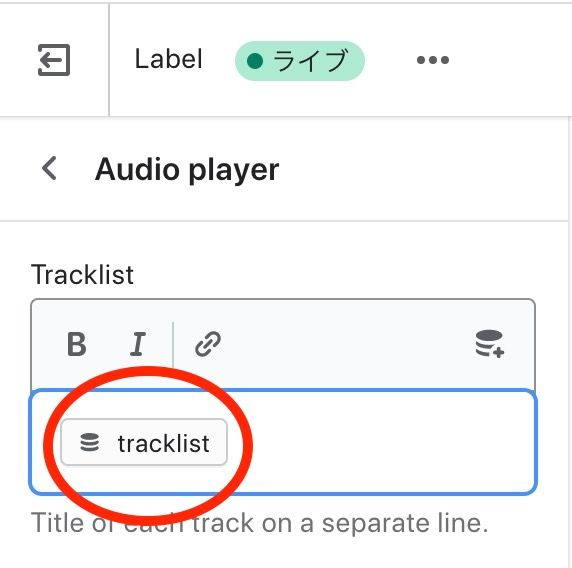Insert a link with the chain icon
The image size is (572, 568).
208,344
